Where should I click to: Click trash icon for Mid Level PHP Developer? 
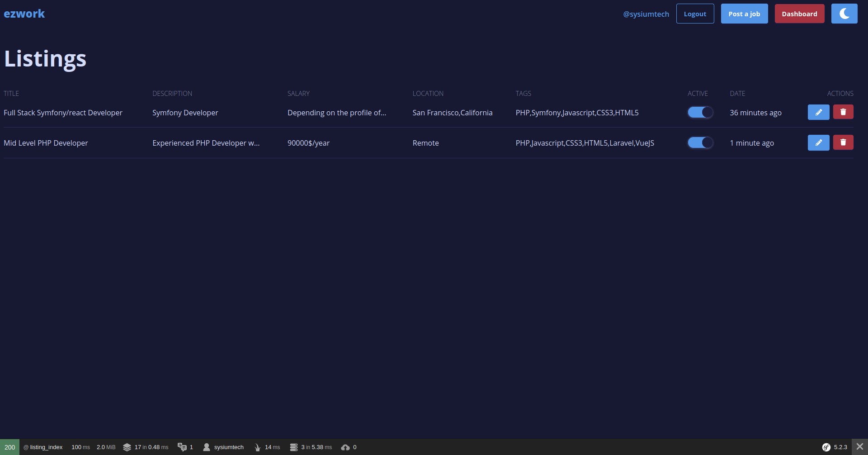click(843, 142)
